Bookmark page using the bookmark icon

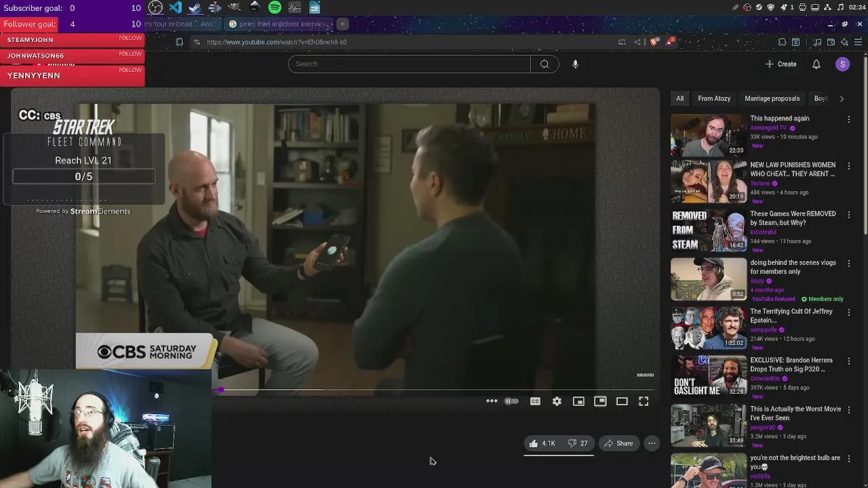[179, 42]
